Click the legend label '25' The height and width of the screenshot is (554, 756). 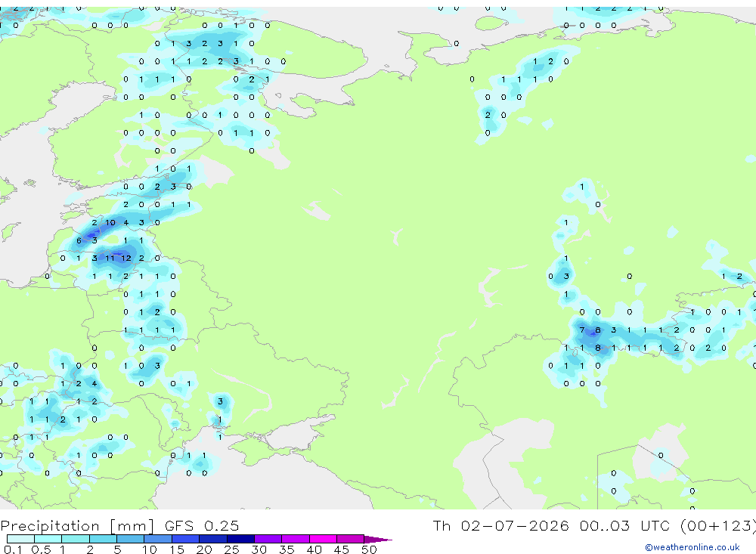pos(232,549)
